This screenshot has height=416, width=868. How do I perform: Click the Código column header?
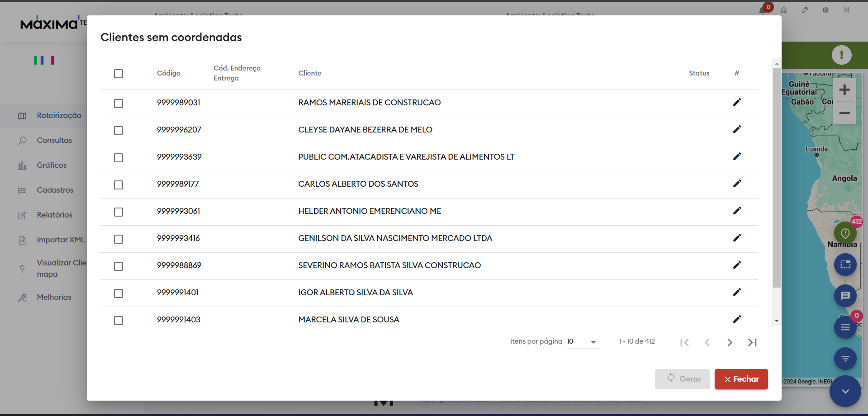pyautogui.click(x=169, y=73)
